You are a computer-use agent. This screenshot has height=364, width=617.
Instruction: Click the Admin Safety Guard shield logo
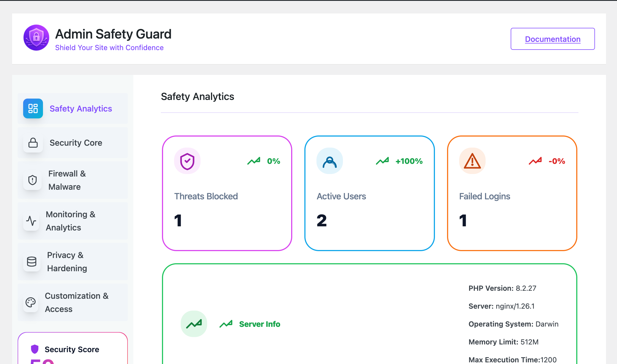36,38
